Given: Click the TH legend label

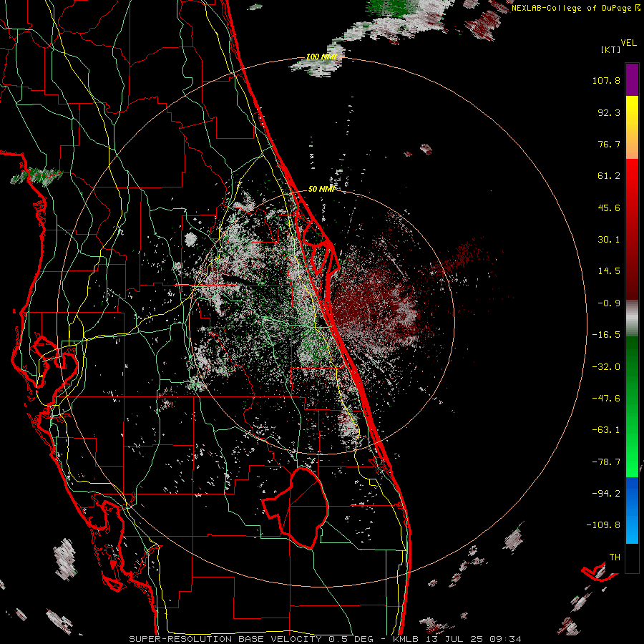Looking at the screenshot, I should click(615, 557).
